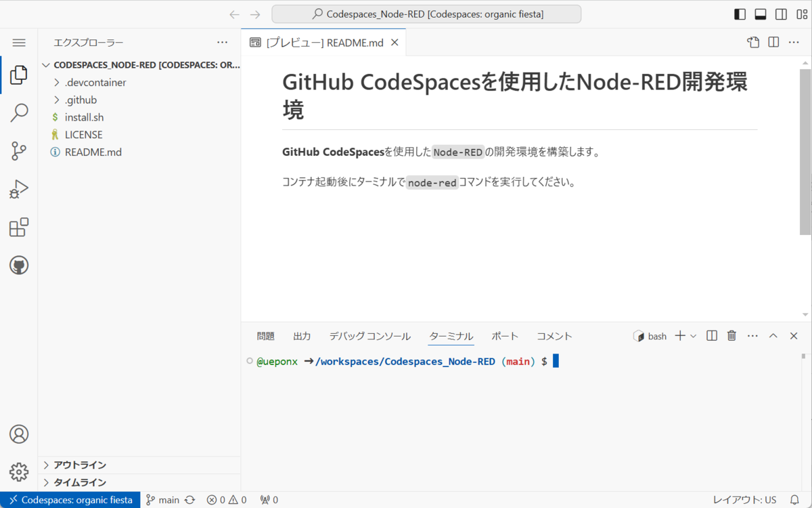812x508 pixels.
Task: Switch to the デバッグ コンソール tab
Action: click(x=369, y=336)
